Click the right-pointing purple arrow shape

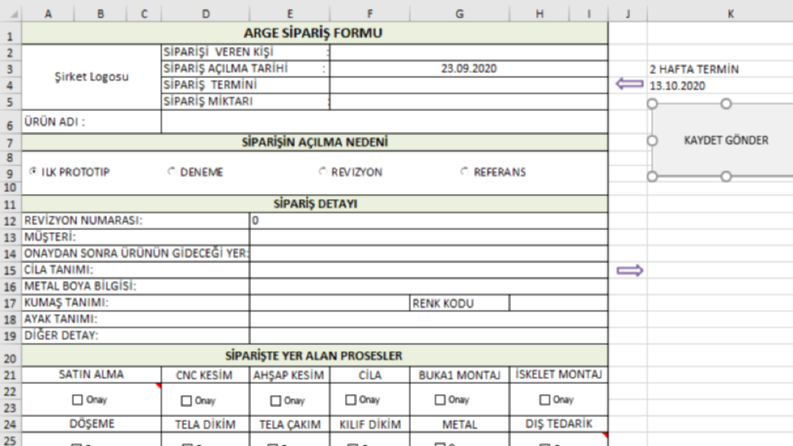(630, 271)
